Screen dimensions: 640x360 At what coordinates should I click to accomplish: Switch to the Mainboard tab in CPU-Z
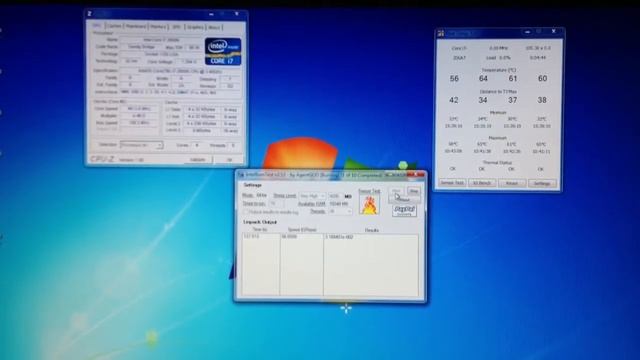point(136,27)
